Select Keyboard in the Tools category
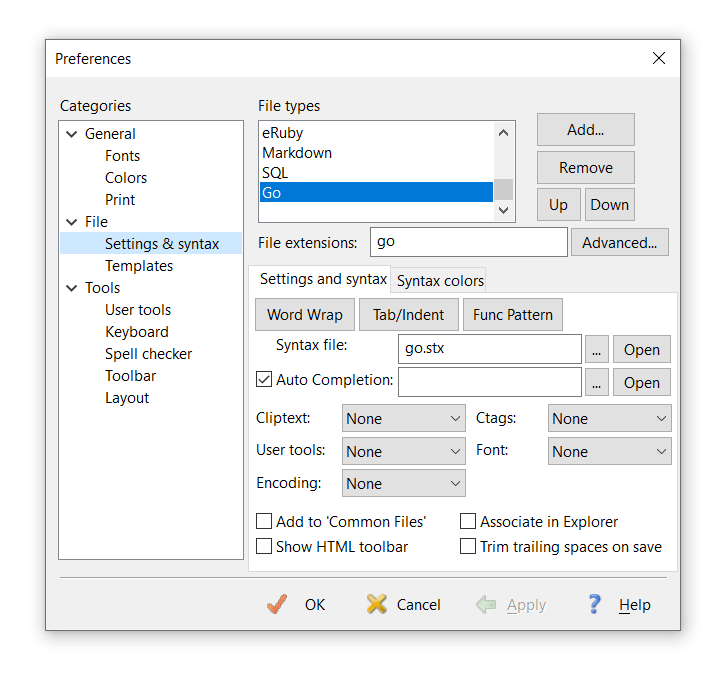Viewport: 728px width, 684px height. point(137,332)
